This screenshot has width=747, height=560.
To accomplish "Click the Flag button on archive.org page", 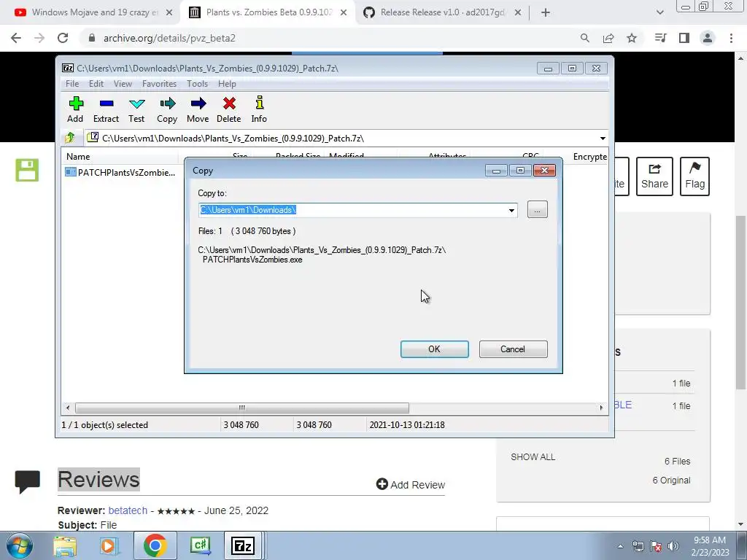I will 694,176.
